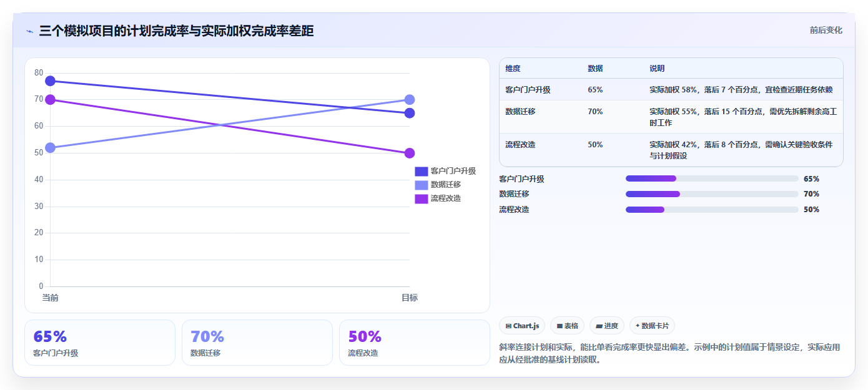The image size is (868, 390).
Task: Select the Chart.js tag pill
Action: point(522,326)
